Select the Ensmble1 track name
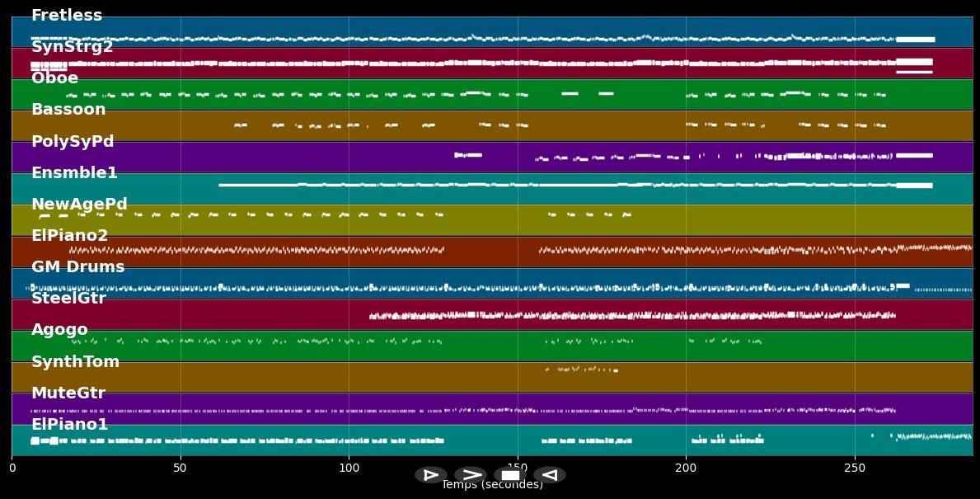 74,173
